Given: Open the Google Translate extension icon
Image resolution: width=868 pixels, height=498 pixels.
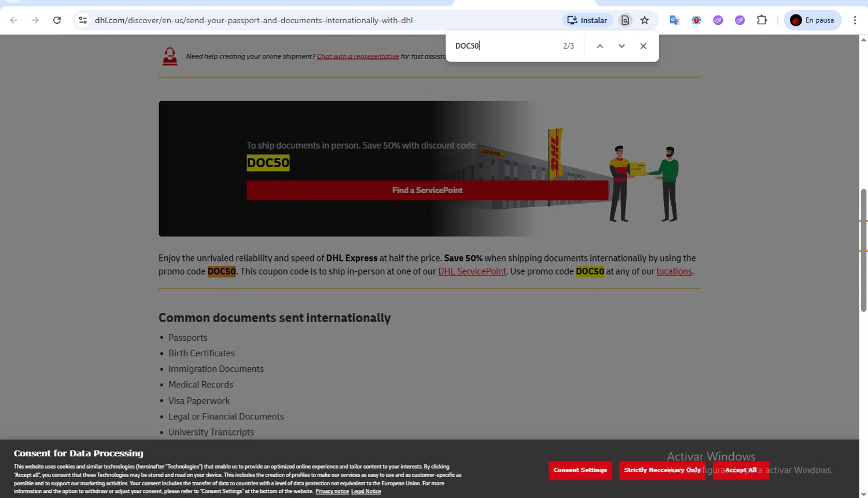Looking at the screenshot, I should 674,20.
